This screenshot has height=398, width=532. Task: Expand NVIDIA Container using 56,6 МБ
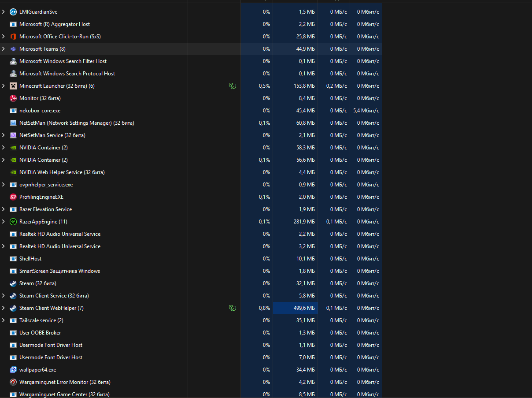(x=4, y=160)
